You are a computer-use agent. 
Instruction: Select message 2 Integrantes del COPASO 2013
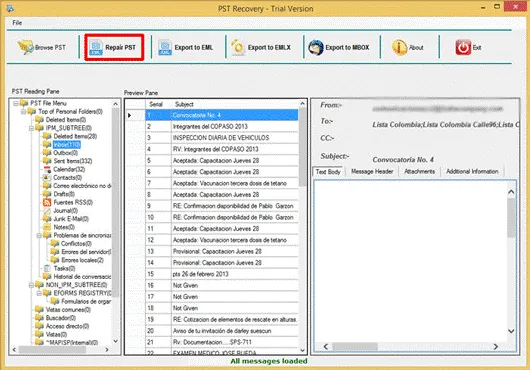point(222,127)
